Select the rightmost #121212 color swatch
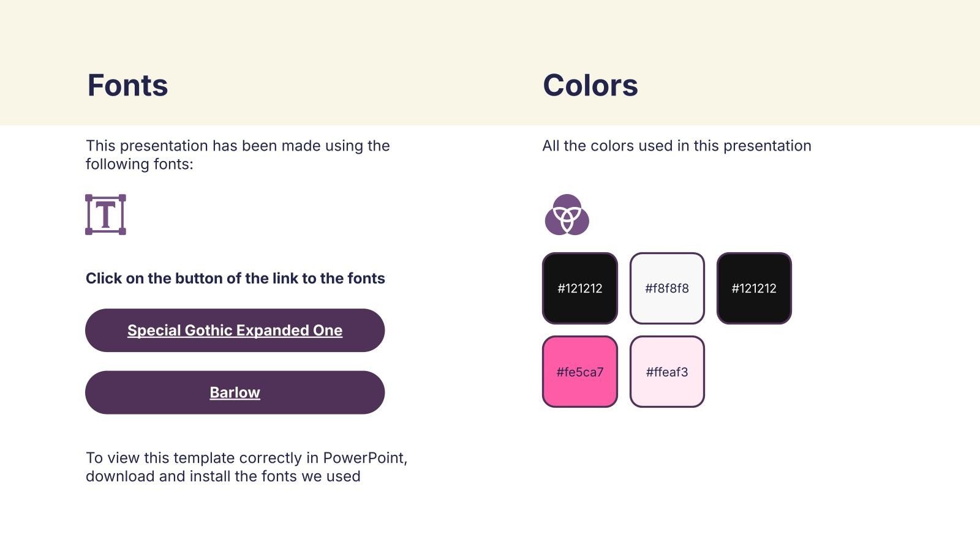 754,288
